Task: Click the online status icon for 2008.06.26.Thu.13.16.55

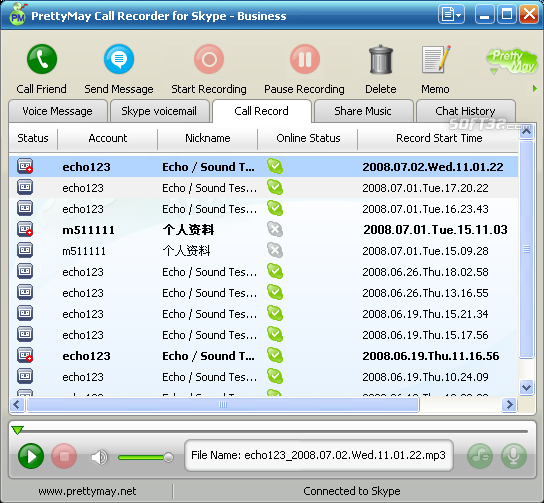Action: click(x=275, y=292)
